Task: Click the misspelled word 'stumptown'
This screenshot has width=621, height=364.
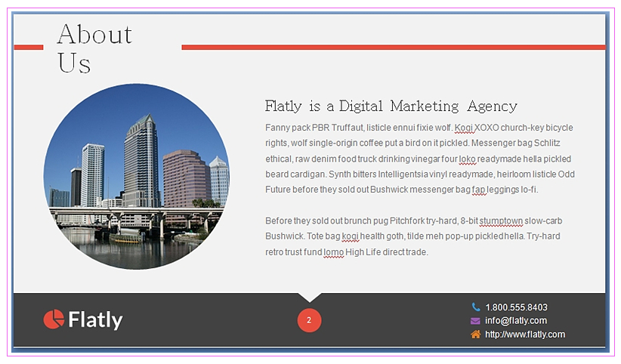Action: click(x=501, y=221)
